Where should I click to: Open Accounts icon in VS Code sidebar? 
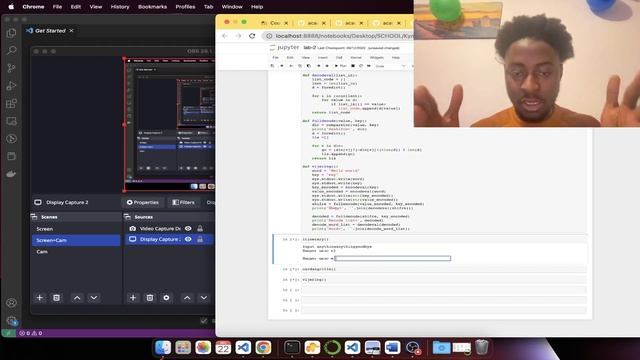(11, 303)
